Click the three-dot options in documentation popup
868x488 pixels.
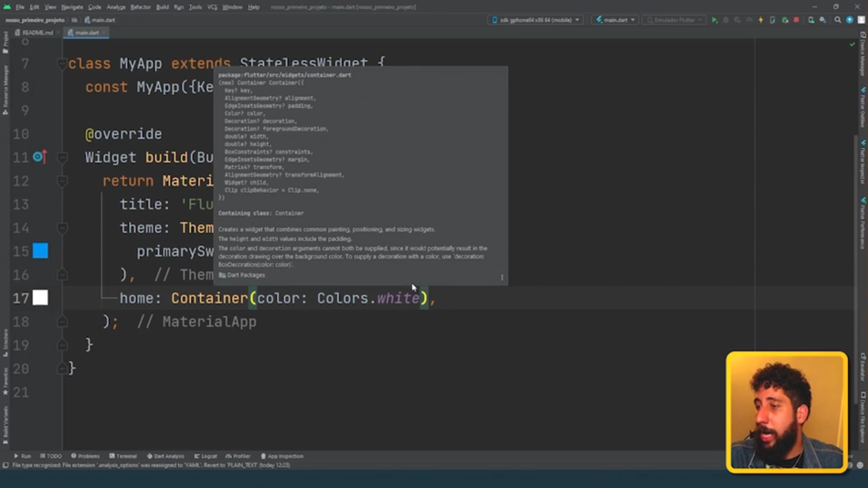click(503, 277)
